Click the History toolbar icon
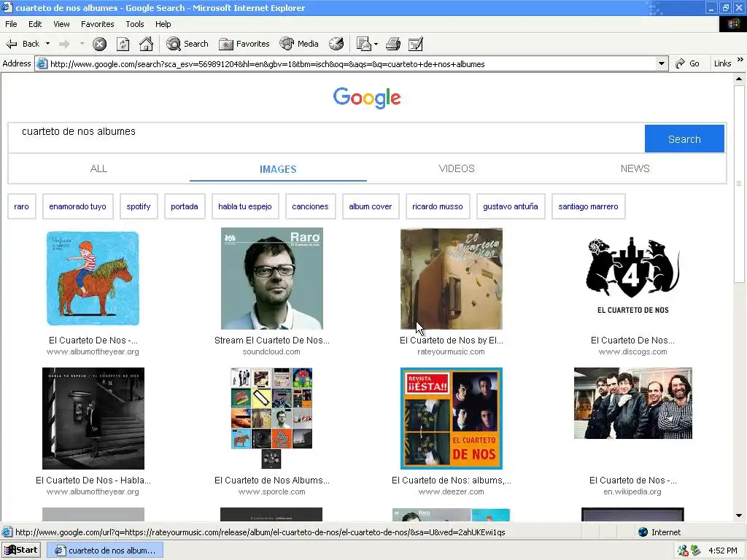 coord(336,44)
